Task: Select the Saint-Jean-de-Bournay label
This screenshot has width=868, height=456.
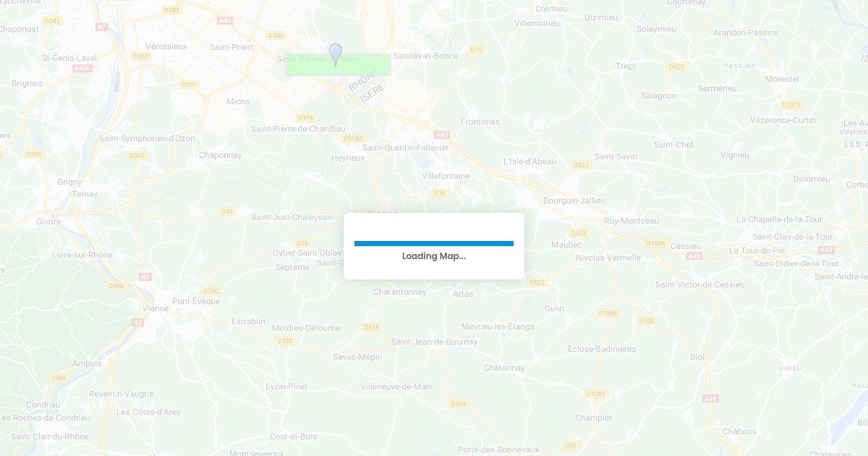Action: 434,342
